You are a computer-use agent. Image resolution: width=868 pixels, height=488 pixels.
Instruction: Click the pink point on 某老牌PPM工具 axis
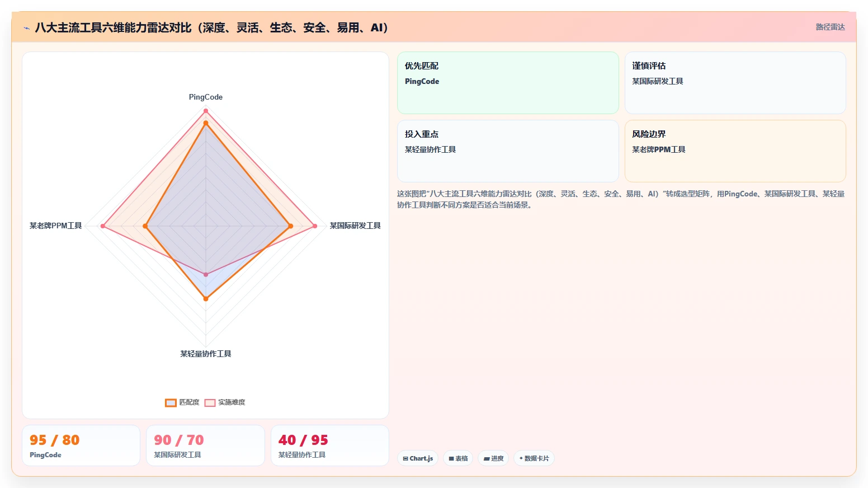(x=103, y=226)
